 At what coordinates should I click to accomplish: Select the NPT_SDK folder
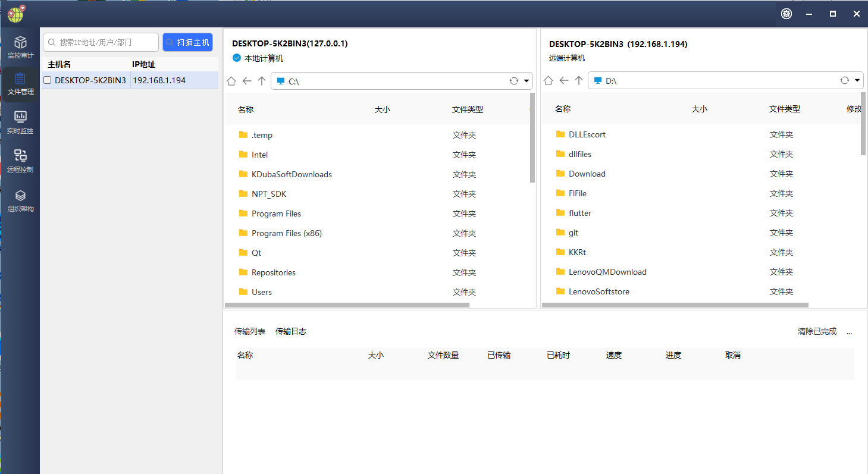(x=269, y=194)
